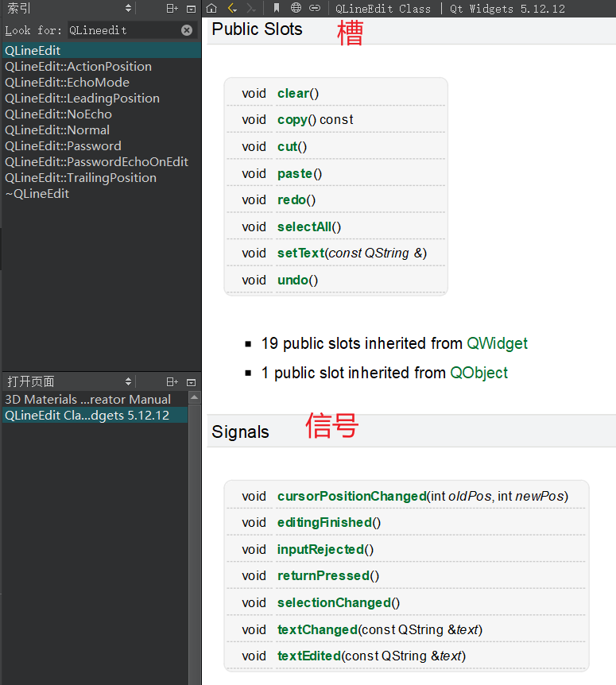Open online documentation globe icon
Image resolution: width=616 pixels, height=685 pixels.
tap(296, 8)
